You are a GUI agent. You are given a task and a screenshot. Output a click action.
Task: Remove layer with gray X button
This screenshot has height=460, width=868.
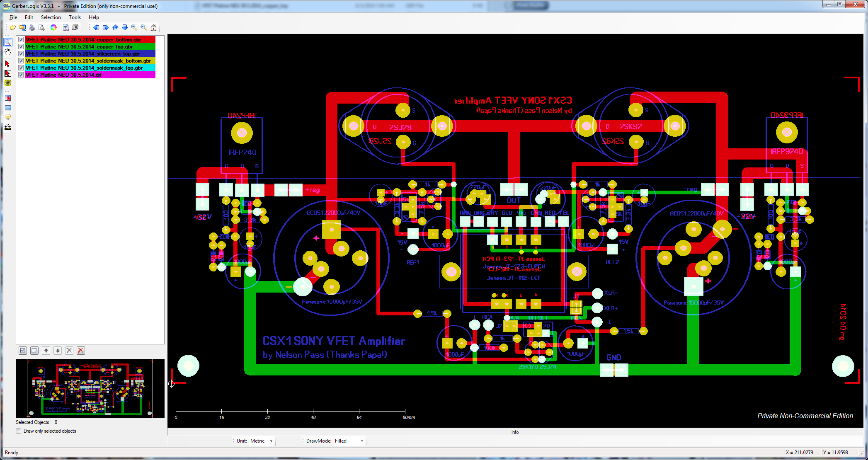pos(69,351)
